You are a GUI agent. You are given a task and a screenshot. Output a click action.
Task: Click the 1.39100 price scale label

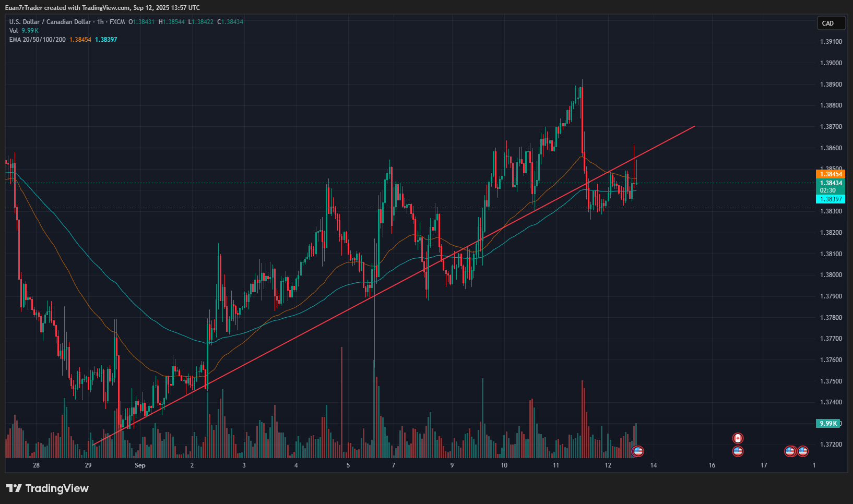(x=831, y=42)
